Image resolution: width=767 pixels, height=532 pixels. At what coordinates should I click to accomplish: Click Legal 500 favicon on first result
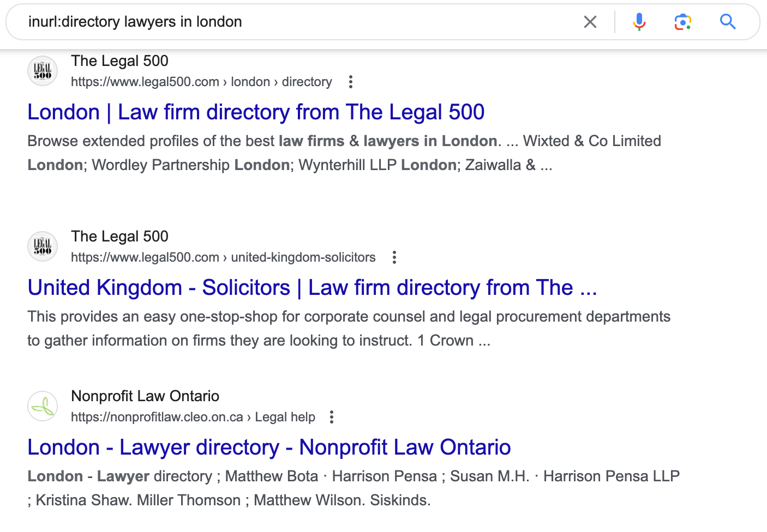[43, 71]
